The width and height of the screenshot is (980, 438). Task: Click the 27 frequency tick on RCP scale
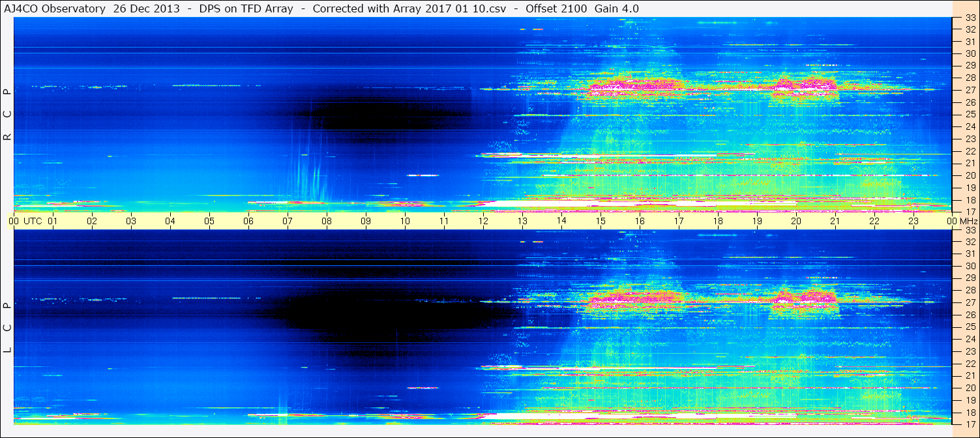[970, 90]
